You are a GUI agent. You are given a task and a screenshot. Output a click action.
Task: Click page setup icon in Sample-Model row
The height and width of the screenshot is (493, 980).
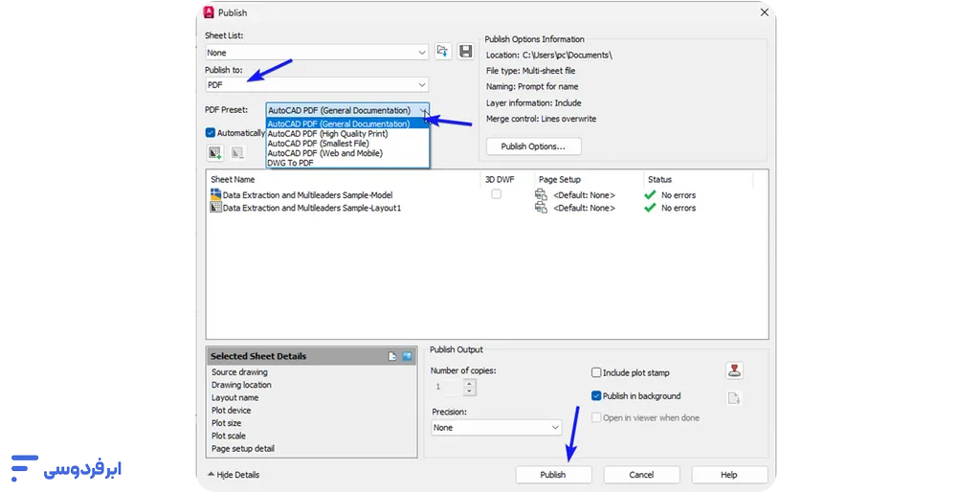tap(541, 194)
